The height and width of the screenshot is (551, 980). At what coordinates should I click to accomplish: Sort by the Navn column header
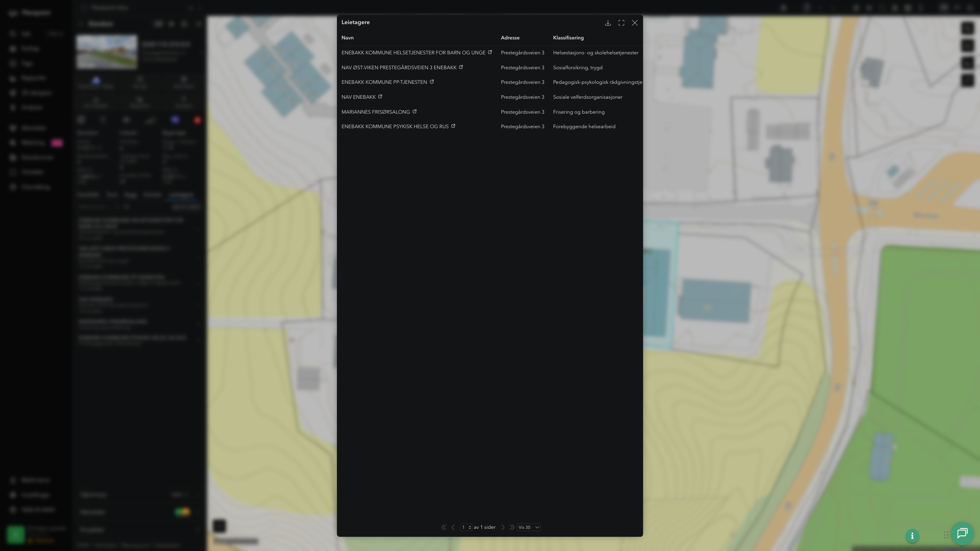[348, 37]
